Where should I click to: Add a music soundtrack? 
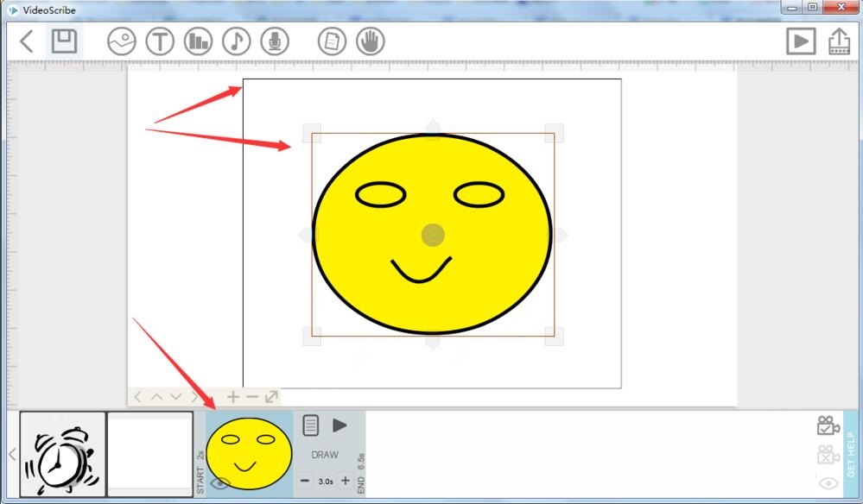pyautogui.click(x=237, y=41)
